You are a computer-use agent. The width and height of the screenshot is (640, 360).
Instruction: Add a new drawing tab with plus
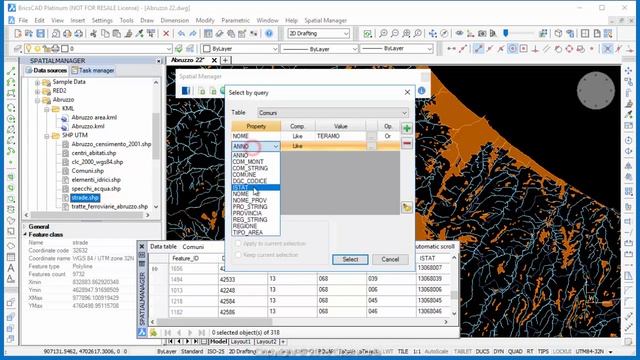pos(225,60)
